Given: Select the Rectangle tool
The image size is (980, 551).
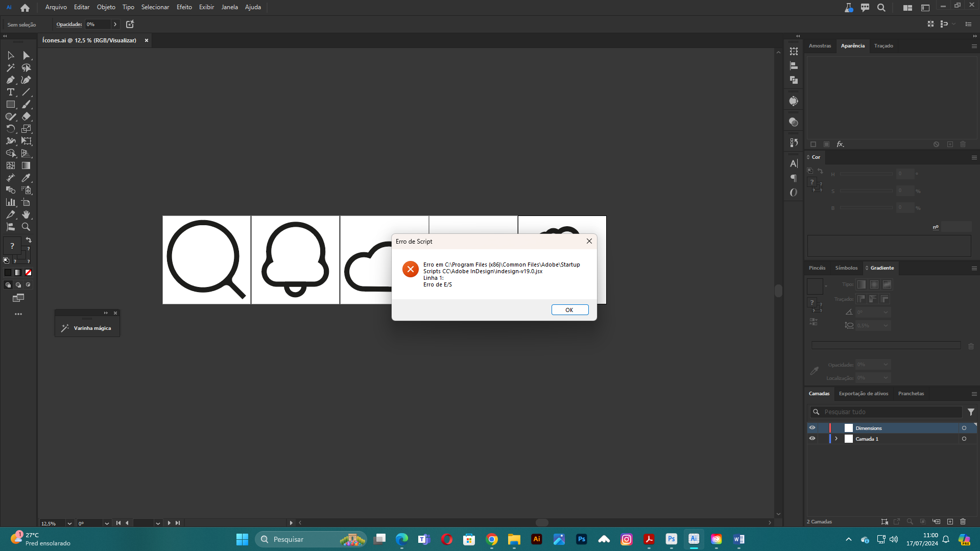Looking at the screenshot, I should click(x=11, y=104).
